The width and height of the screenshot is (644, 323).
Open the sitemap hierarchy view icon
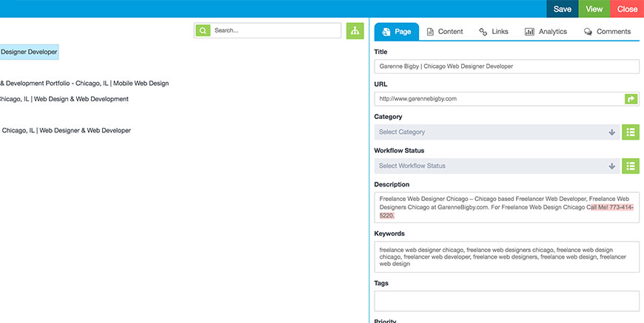(x=355, y=31)
